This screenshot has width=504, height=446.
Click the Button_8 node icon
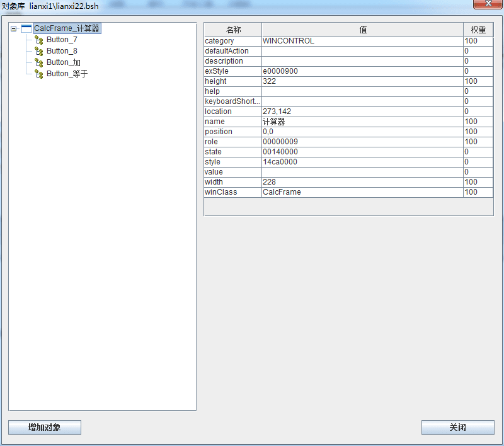pyautogui.click(x=38, y=51)
